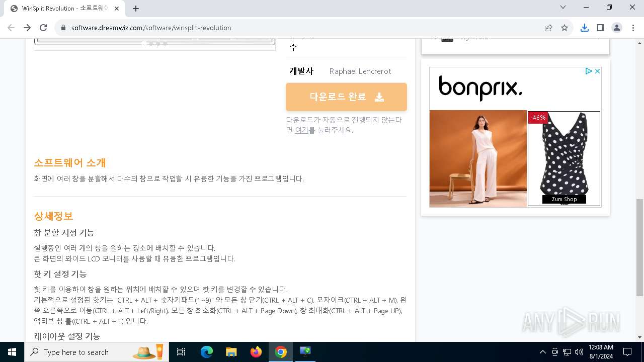The width and height of the screenshot is (644, 362).
Task: Open Chrome downloads tray icon
Action: [585, 28]
